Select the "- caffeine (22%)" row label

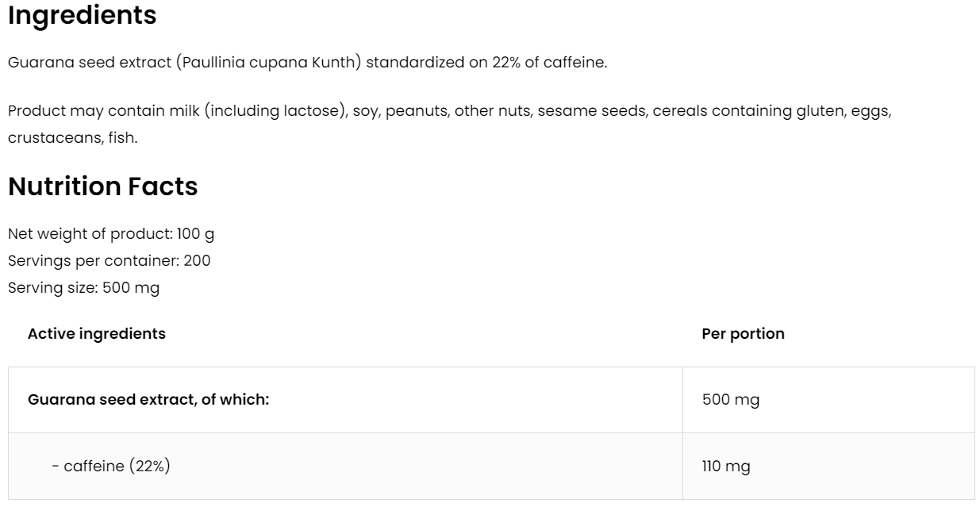pyautogui.click(x=110, y=467)
